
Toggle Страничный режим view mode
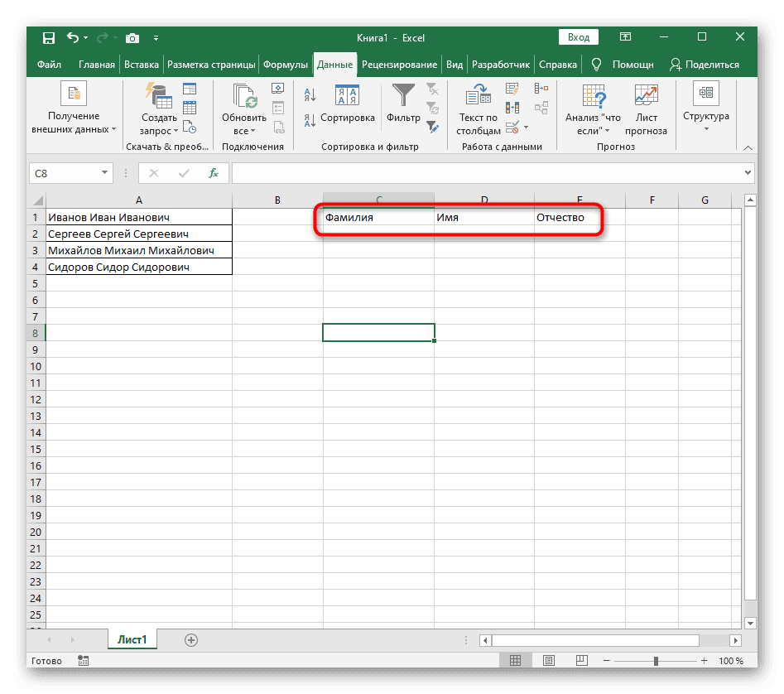coord(581,660)
